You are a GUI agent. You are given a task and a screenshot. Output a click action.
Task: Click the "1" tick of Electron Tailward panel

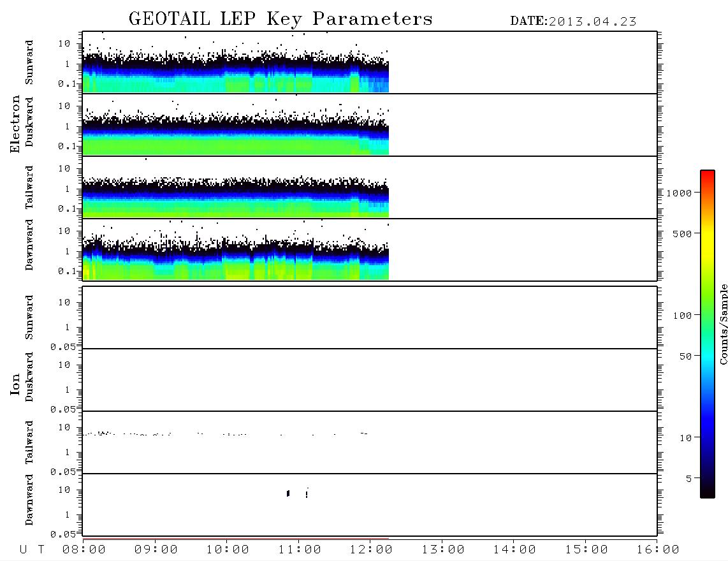point(68,189)
